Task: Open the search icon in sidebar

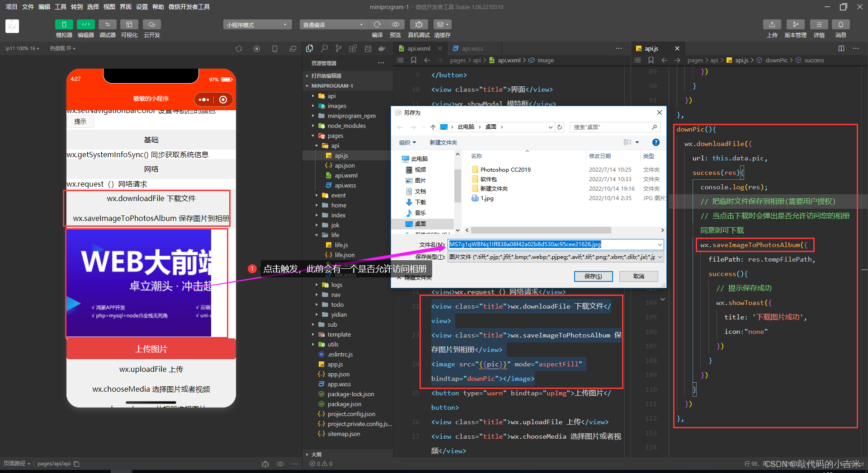Action: [x=324, y=48]
